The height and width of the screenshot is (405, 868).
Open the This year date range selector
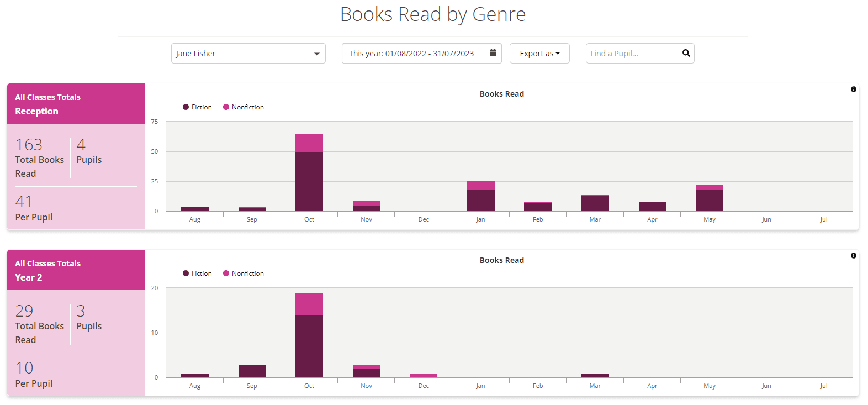(x=411, y=54)
